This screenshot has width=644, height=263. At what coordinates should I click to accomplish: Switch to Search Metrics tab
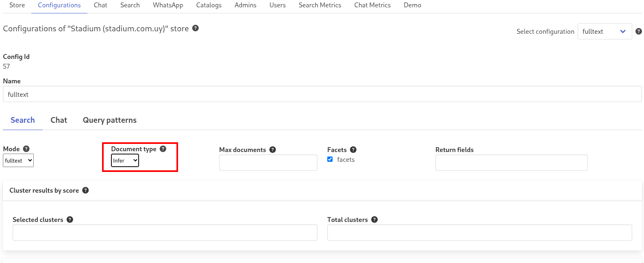pyautogui.click(x=320, y=5)
